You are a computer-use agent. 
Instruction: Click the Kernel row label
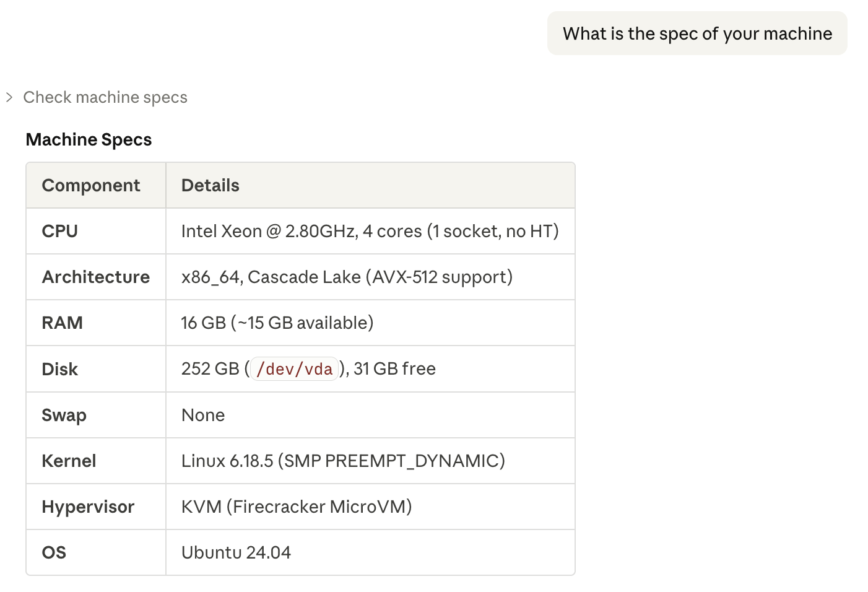pyautogui.click(x=69, y=461)
